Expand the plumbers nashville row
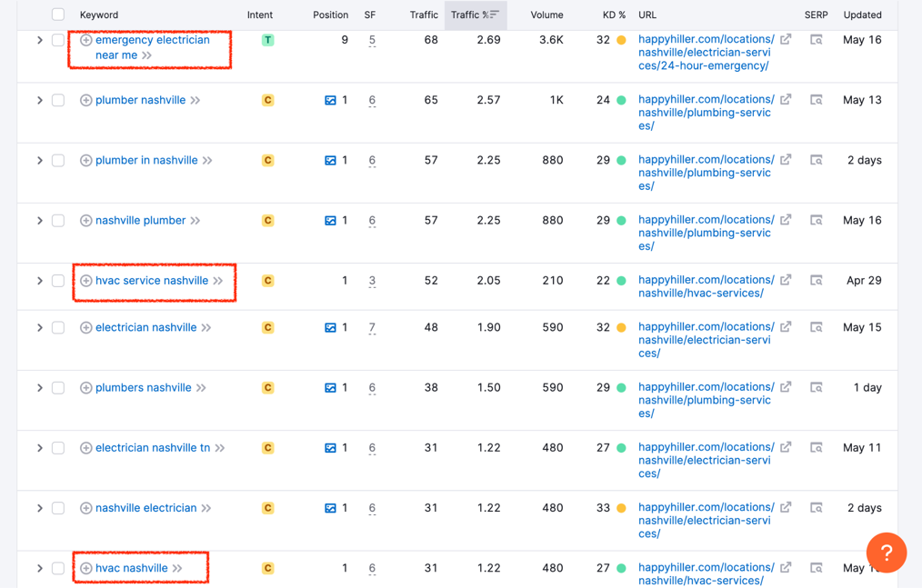The height and width of the screenshot is (588, 922). pyautogui.click(x=39, y=388)
